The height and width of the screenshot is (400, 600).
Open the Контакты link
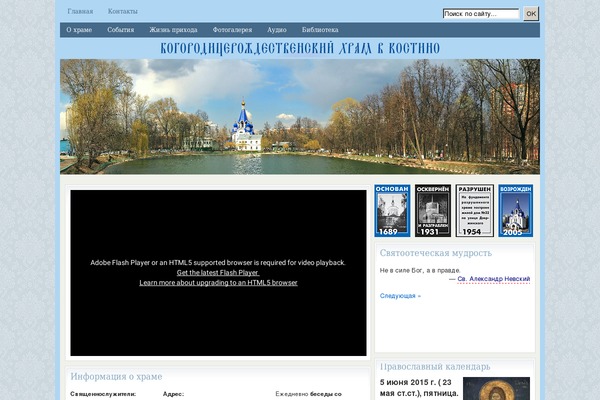click(122, 11)
